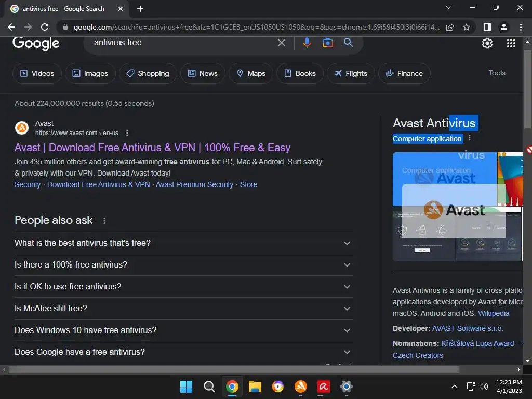Image resolution: width=532 pixels, height=399 pixels.
Task: Switch to News results
Action: tap(203, 73)
